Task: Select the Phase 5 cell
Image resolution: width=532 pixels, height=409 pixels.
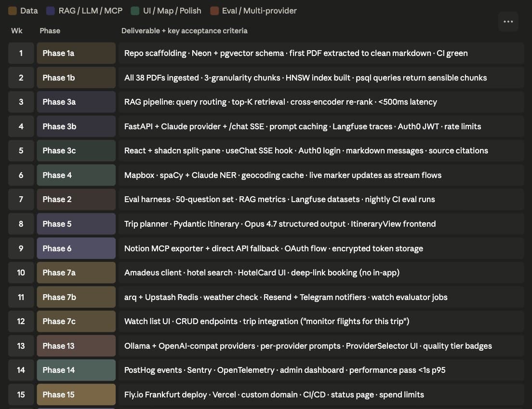Action: [x=76, y=224]
